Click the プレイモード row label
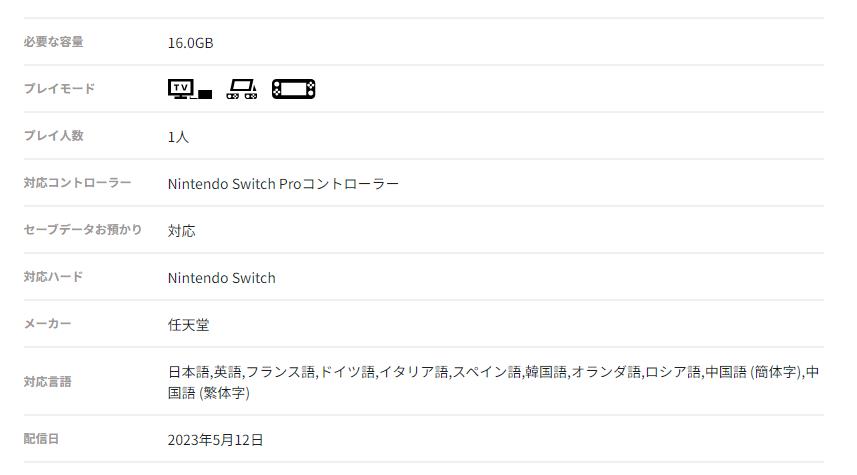Viewport: 857px width, 475px height. (59, 89)
